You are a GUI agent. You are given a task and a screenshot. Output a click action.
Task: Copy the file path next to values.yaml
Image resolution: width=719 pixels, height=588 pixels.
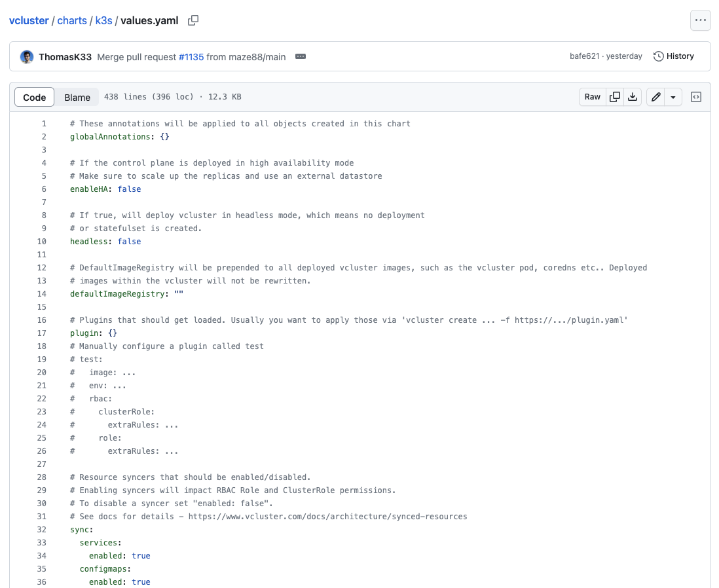click(193, 20)
